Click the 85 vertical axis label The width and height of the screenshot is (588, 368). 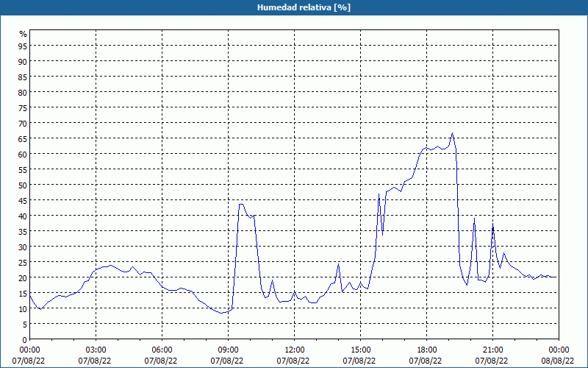pyautogui.click(x=23, y=77)
